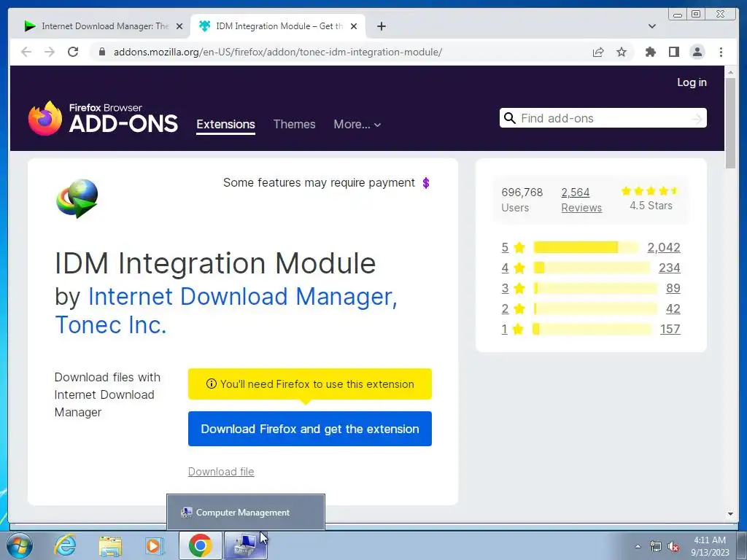This screenshot has width=747, height=560.
Task: Open the 157 one-star reviews count
Action: (670, 329)
